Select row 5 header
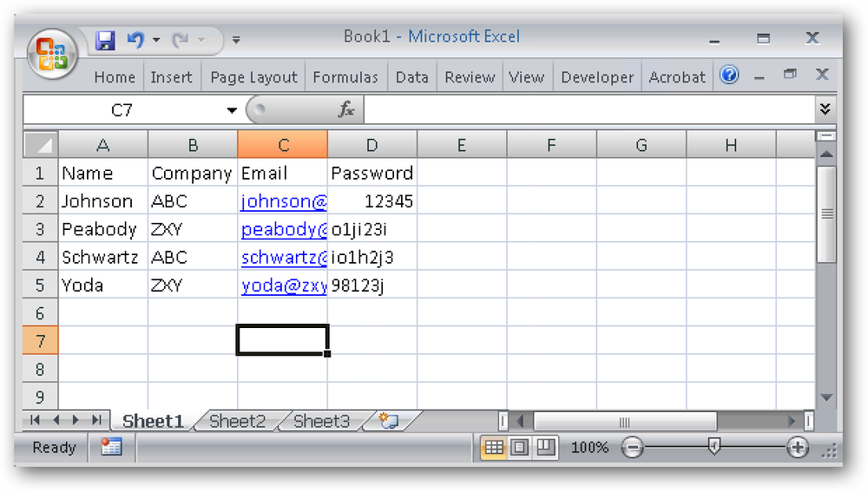Viewport: 868px width, 492px height. click(41, 285)
